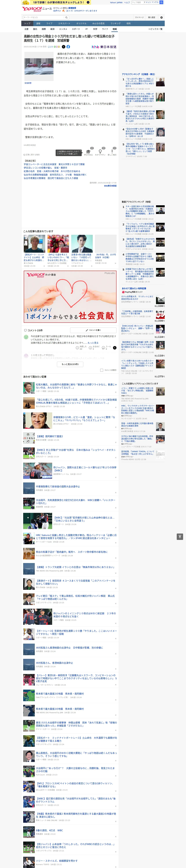The height and width of the screenshot is (868, 186).
Task: React with 学びがある graduation cap icon
Action: [x=89, y=152]
